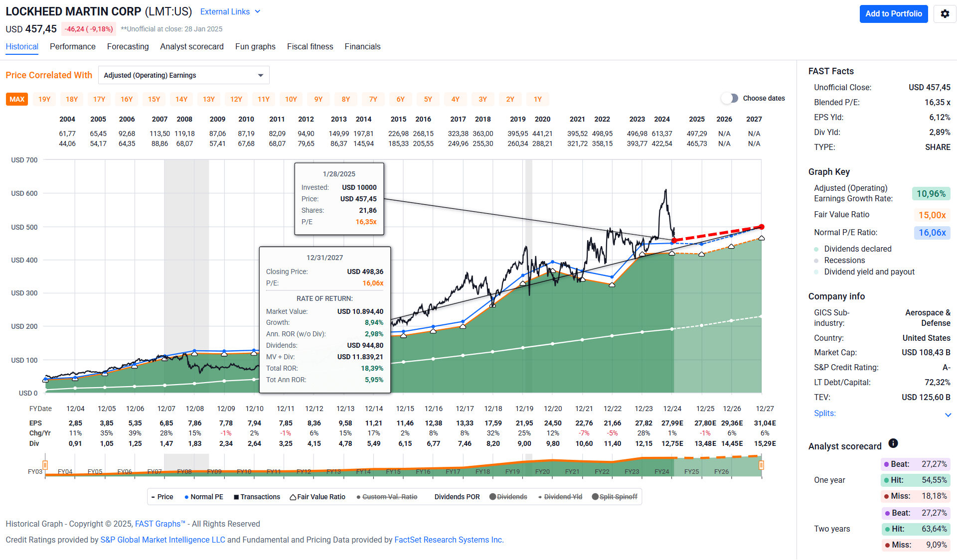
Task: Toggle Dividend Yld visibility in the legend
Action: click(x=563, y=496)
